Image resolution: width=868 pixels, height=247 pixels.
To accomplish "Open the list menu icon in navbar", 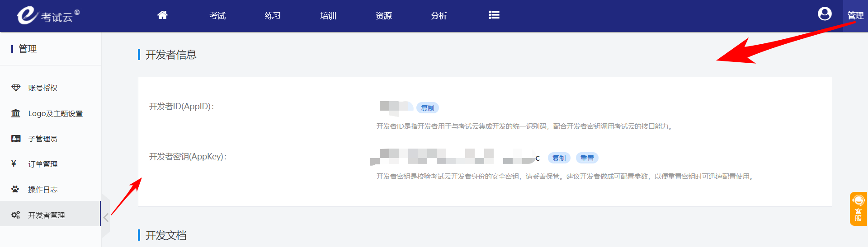I will point(494,15).
